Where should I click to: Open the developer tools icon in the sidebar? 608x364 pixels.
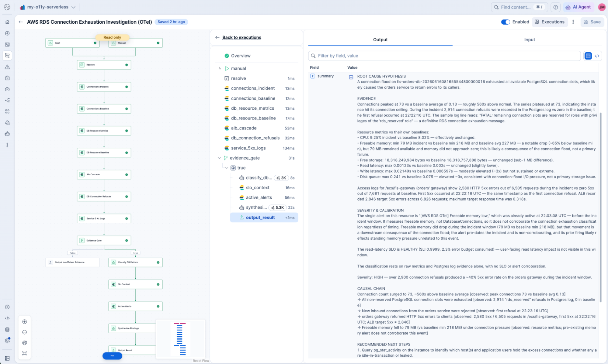(x=7, y=318)
